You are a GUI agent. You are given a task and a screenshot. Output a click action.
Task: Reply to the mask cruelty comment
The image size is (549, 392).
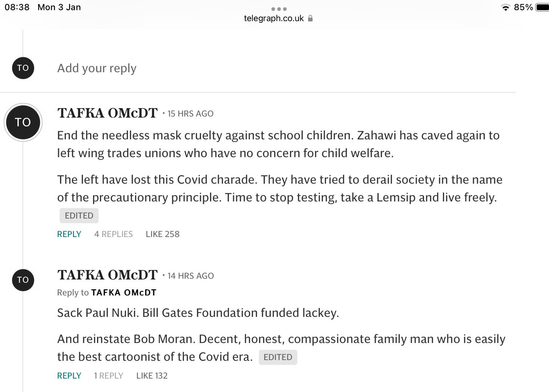click(x=69, y=234)
